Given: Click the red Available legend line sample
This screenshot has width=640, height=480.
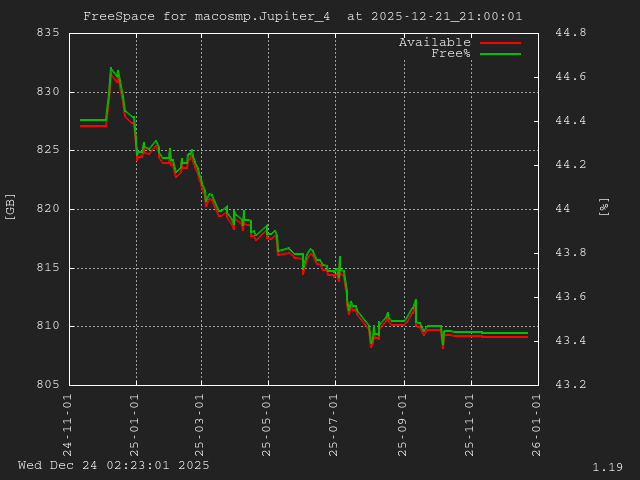Looking at the screenshot, I should (500, 43).
